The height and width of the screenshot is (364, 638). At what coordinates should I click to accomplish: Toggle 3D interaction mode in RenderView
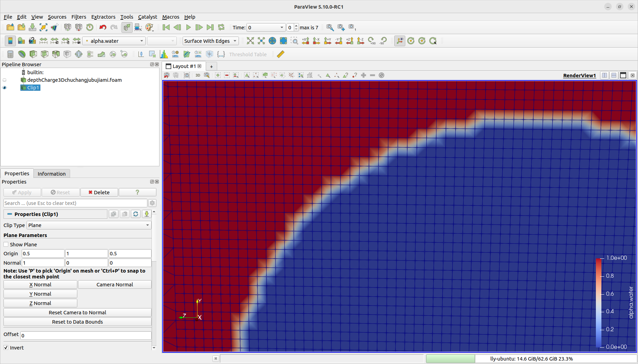[198, 75]
